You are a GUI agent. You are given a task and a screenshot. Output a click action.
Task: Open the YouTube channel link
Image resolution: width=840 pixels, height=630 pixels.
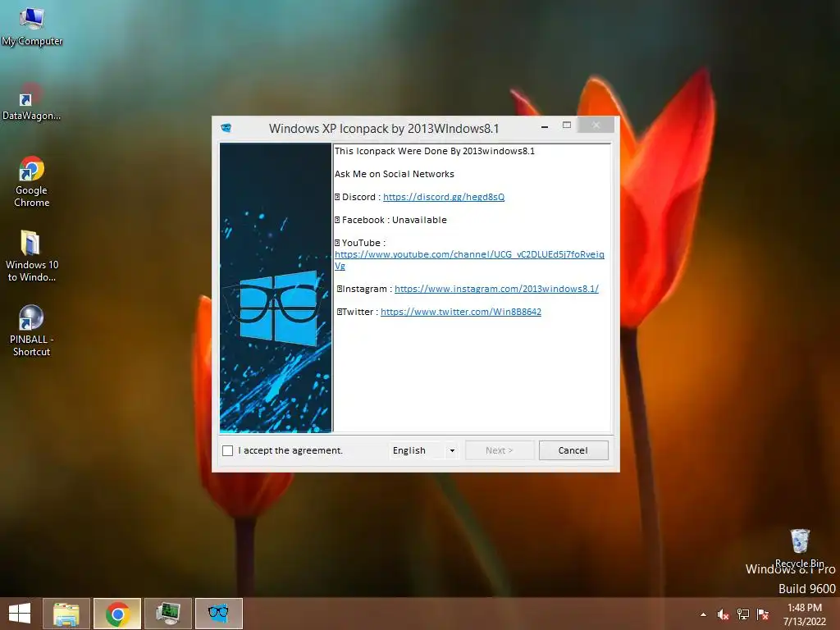point(469,260)
